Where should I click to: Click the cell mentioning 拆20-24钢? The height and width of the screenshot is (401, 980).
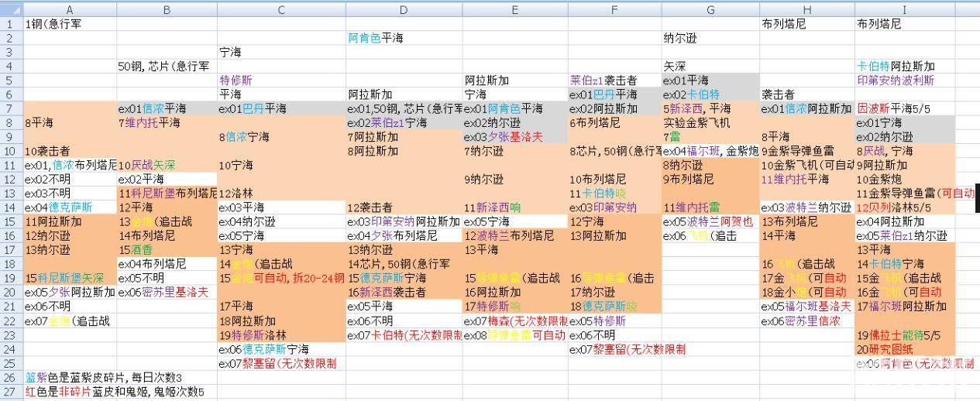[x=280, y=278]
